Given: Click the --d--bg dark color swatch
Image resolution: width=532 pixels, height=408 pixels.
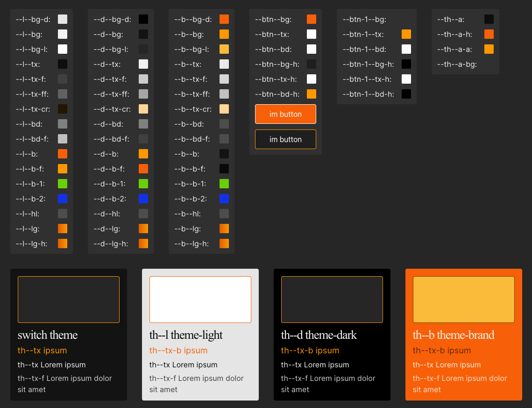Looking at the screenshot, I should coord(143,34).
